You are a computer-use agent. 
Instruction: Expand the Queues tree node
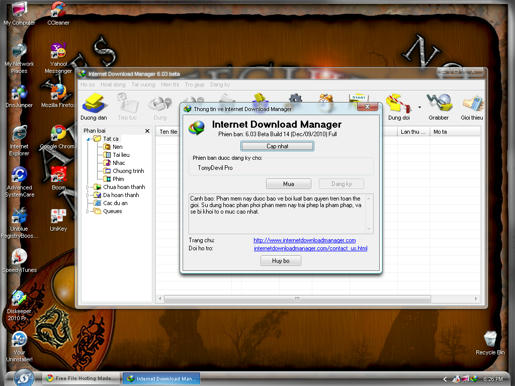(x=88, y=211)
